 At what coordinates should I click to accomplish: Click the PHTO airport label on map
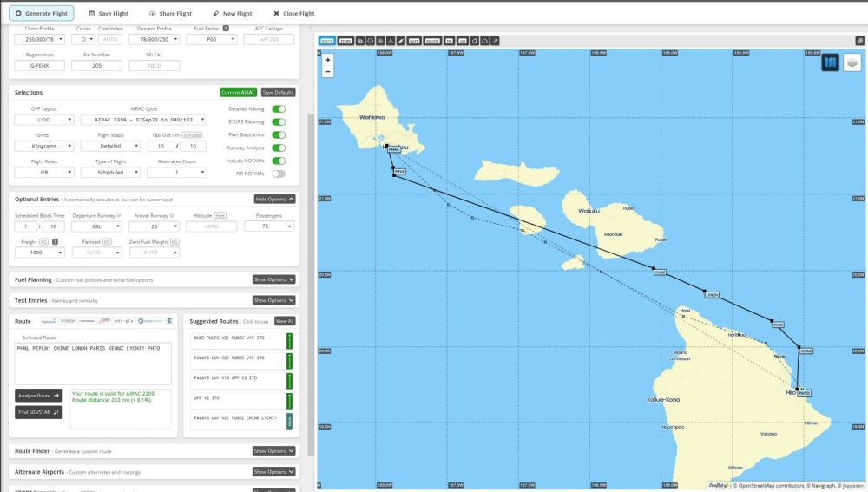(x=805, y=393)
